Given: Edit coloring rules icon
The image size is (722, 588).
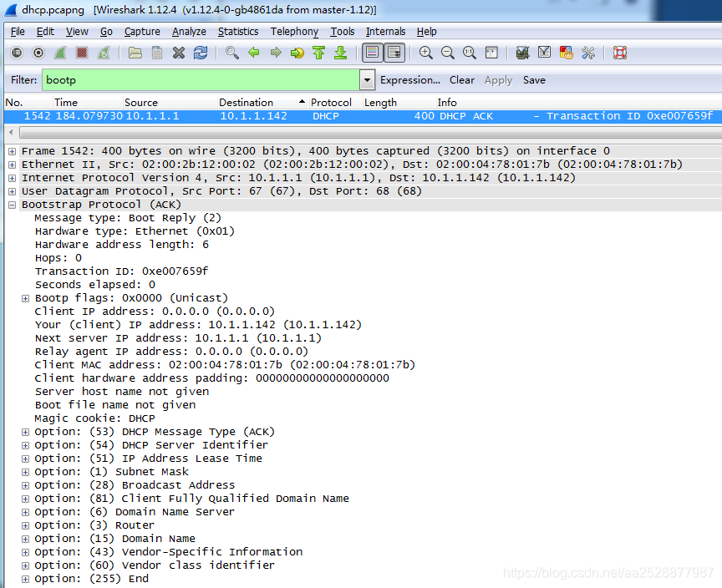Looking at the screenshot, I should 567,53.
